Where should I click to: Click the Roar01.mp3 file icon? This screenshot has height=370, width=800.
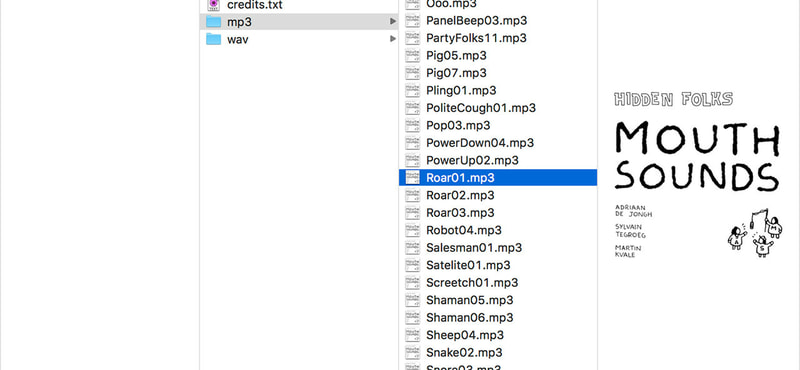[x=412, y=178]
